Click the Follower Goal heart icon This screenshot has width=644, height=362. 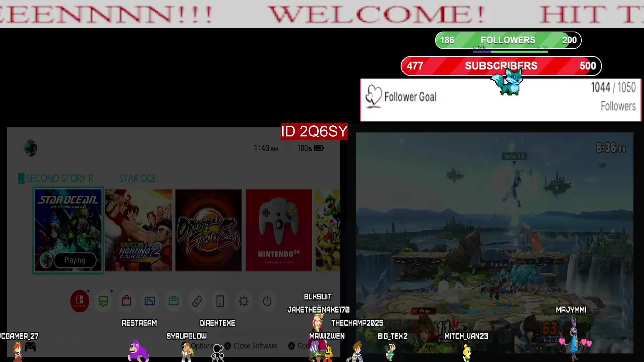tap(373, 97)
